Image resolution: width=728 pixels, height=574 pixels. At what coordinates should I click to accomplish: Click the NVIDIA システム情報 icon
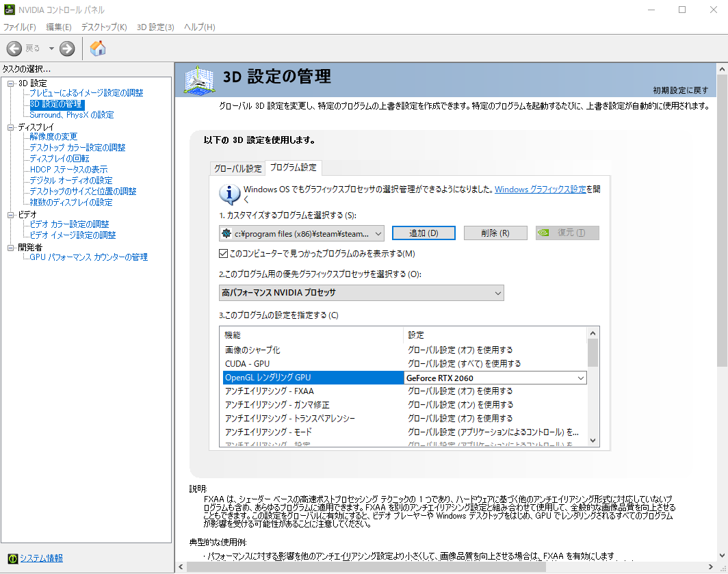click(12, 558)
